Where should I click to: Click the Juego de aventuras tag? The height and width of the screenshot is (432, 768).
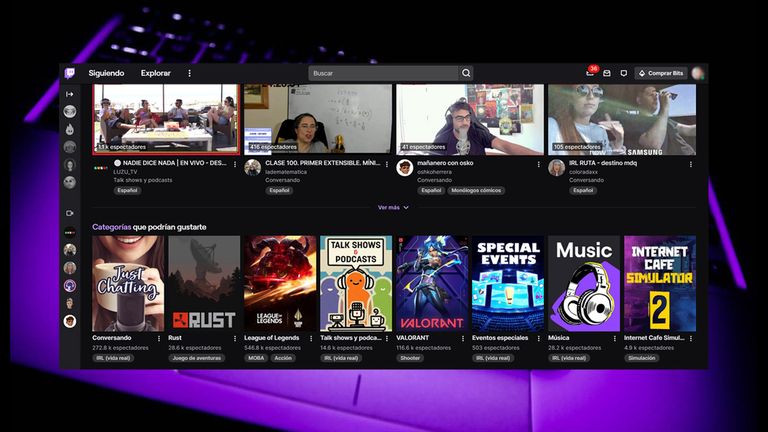click(196, 358)
